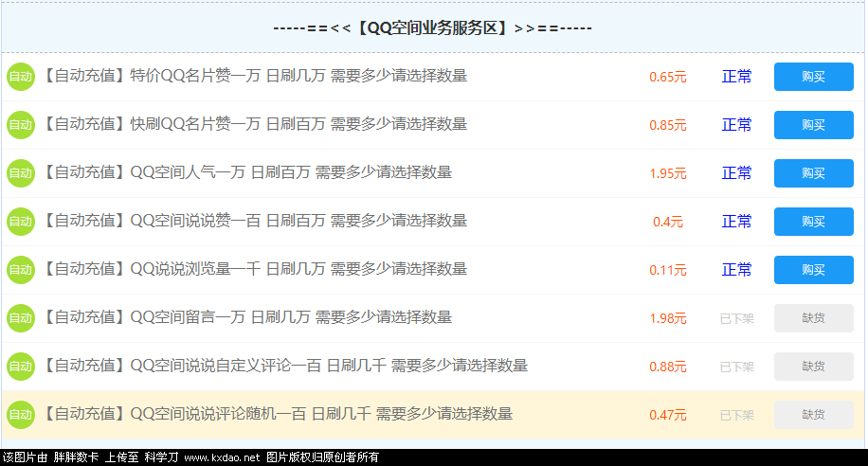Open the QQ空间说说评论随机一百 listing
868x466 pixels.
(x=278, y=413)
